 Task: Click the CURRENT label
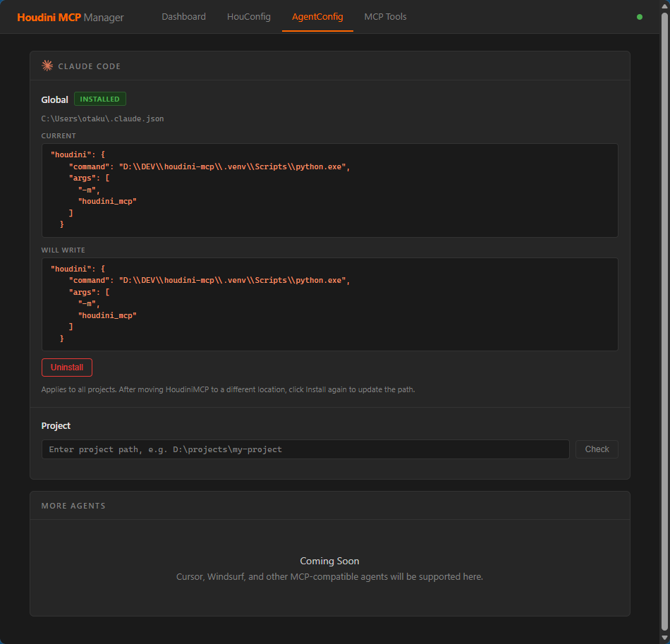59,136
